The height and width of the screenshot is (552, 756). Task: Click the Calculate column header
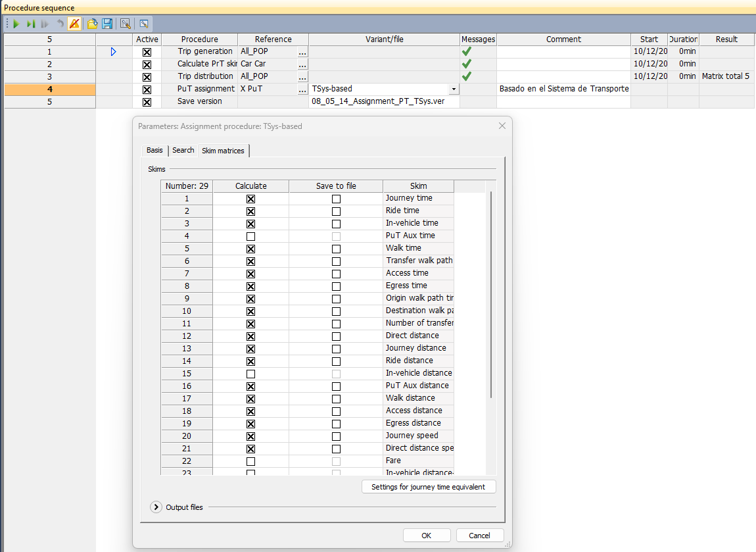point(250,186)
